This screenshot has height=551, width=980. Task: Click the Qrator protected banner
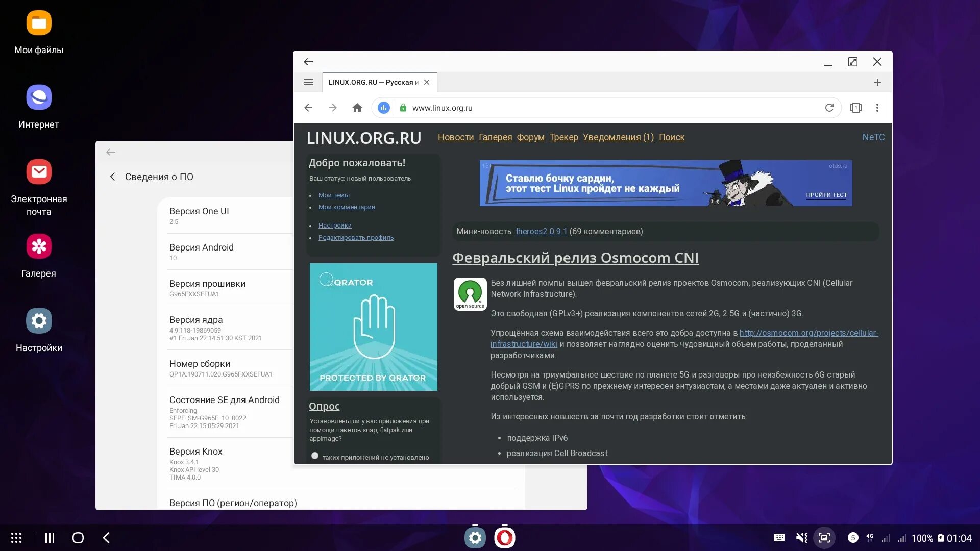(374, 327)
